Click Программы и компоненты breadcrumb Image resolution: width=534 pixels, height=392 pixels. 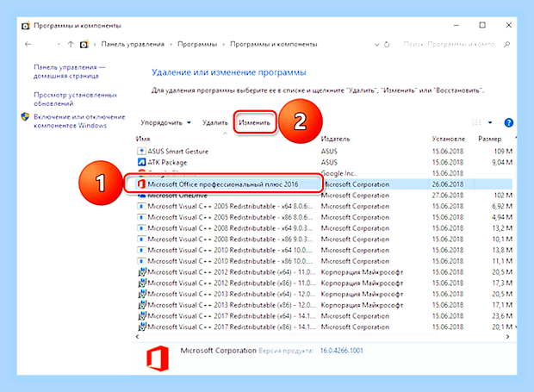(x=274, y=44)
